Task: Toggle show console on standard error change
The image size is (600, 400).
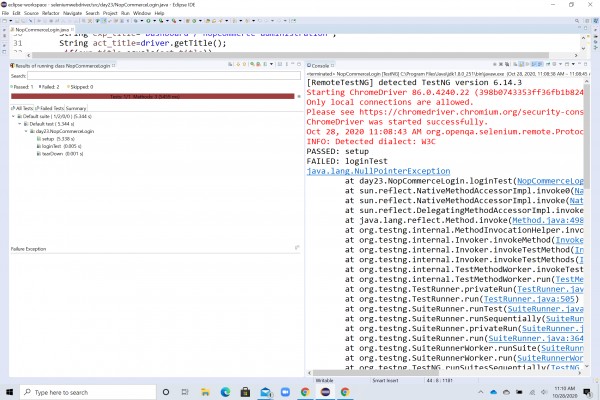Action: pyautogui.click(x=540, y=64)
